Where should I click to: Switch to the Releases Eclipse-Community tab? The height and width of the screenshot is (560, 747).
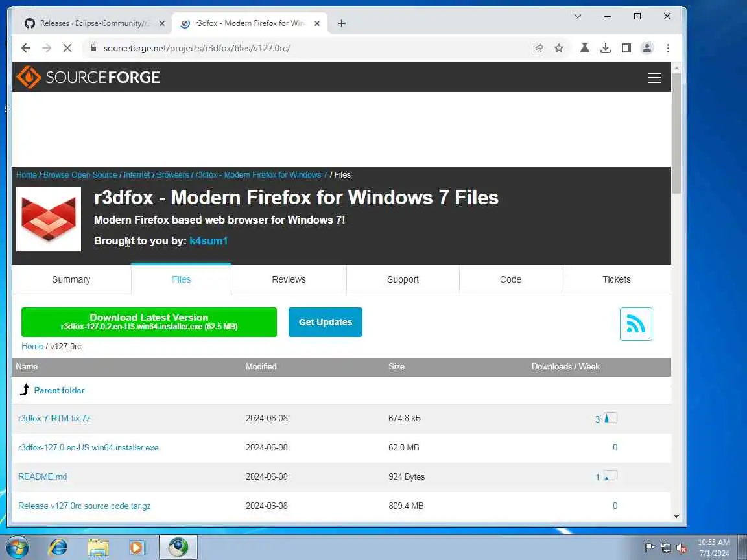pos(95,23)
